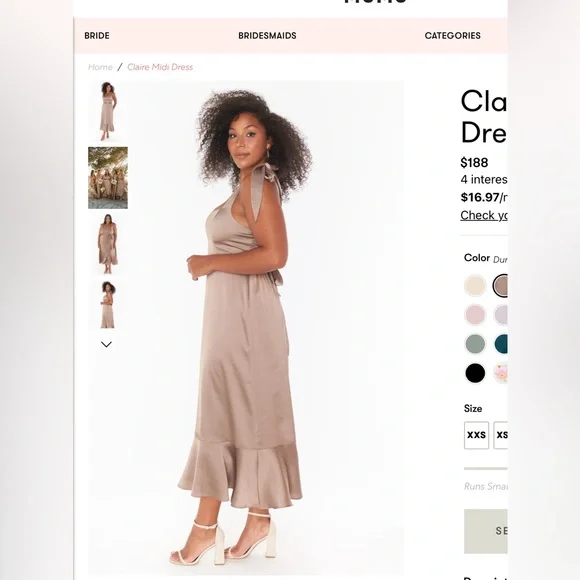Choose the black color swatch
The height and width of the screenshot is (580, 580).
[x=475, y=373]
